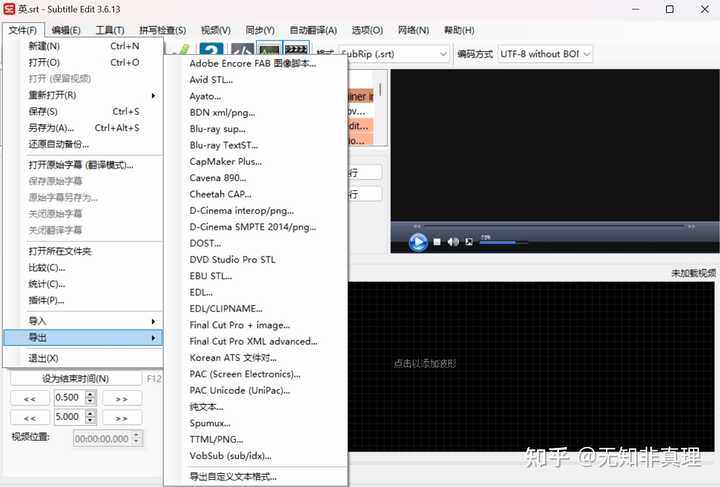Select the highlighted 导出 menu item
This screenshot has width=720, height=487.
coord(83,338)
